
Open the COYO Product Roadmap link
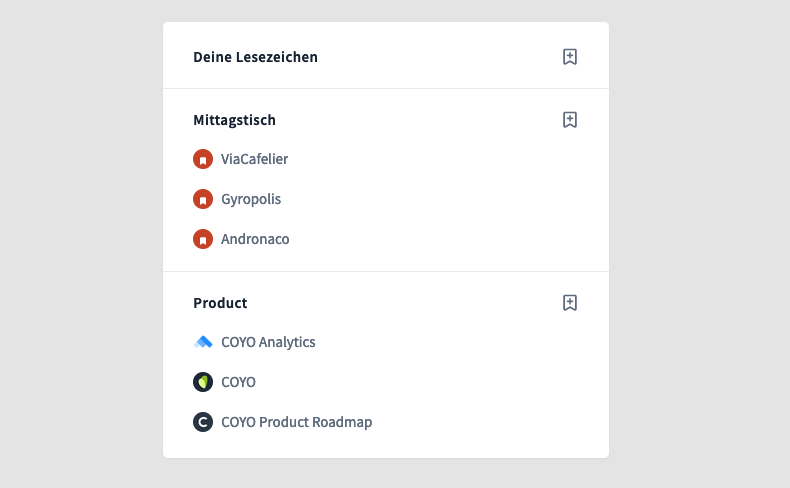point(297,422)
